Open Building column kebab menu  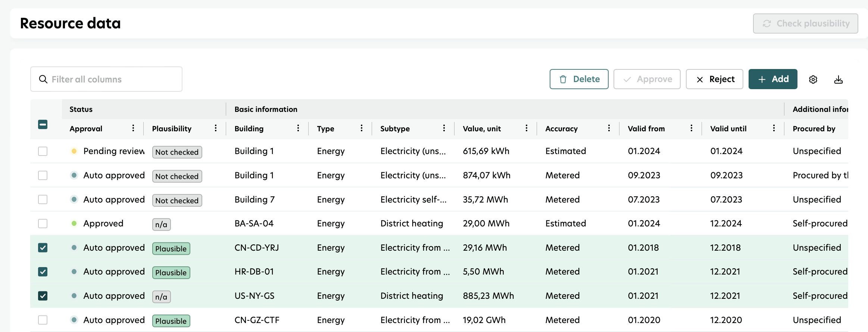coord(298,128)
